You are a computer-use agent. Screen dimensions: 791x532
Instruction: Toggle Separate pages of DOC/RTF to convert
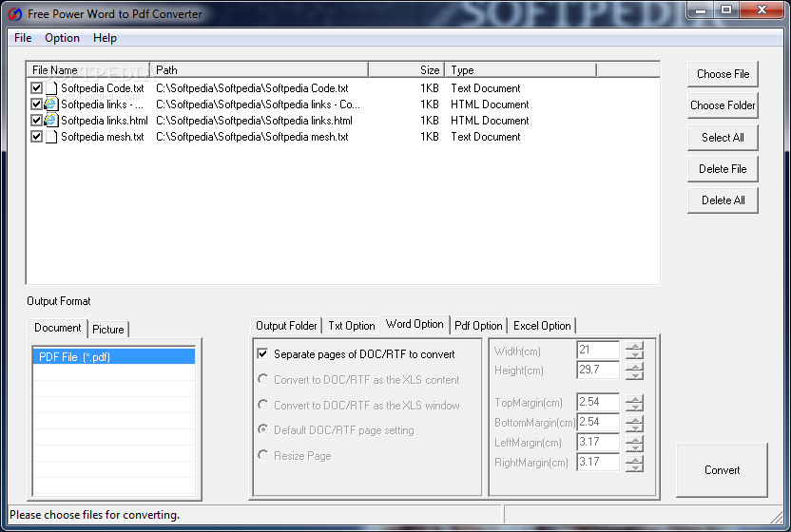[x=262, y=353]
